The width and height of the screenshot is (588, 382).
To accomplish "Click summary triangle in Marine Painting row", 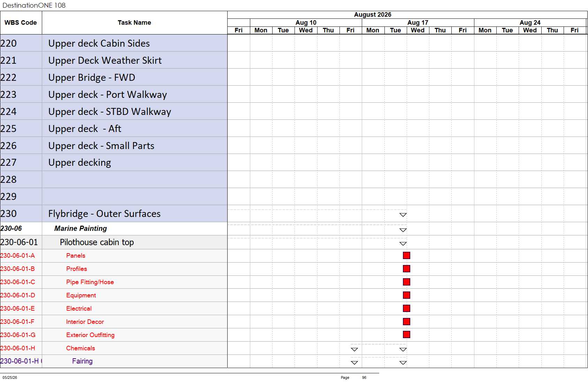I will [403, 230].
